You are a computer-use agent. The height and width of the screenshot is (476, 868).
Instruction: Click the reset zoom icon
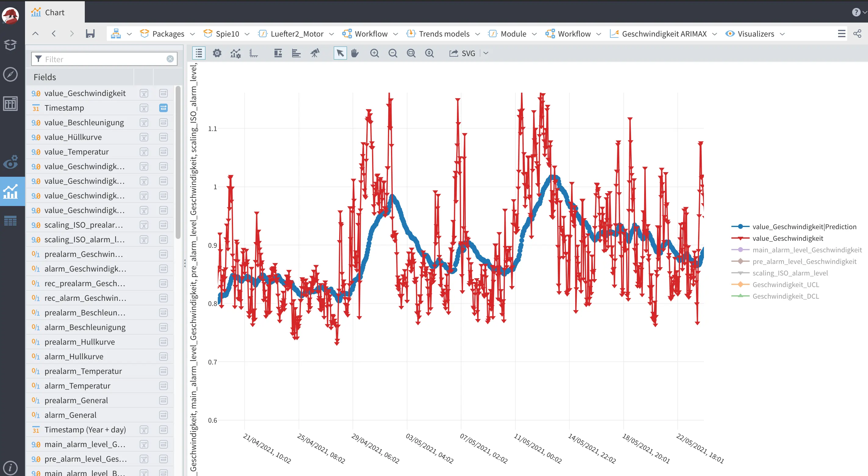click(x=429, y=53)
